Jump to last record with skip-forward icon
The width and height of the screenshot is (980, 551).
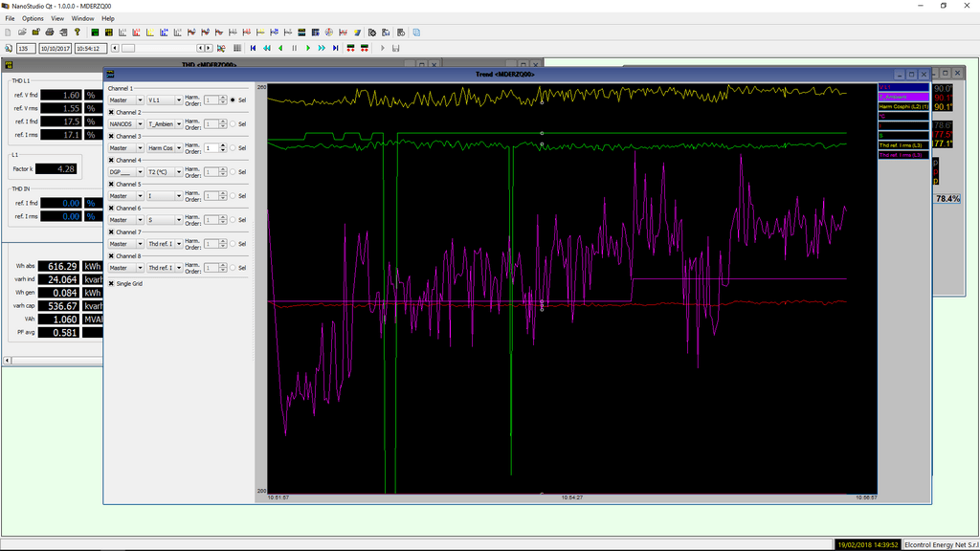pyautogui.click(x=336, y=48)
